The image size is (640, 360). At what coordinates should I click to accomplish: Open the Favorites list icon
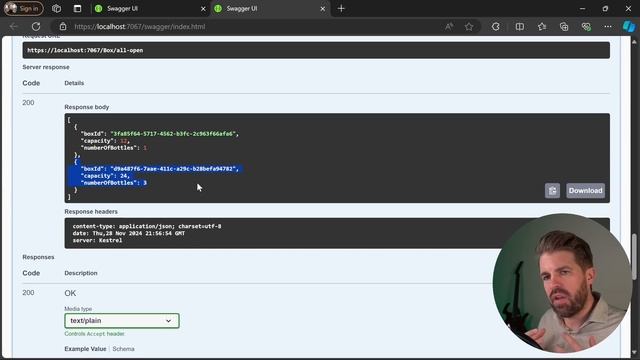[x=542, y=27]
